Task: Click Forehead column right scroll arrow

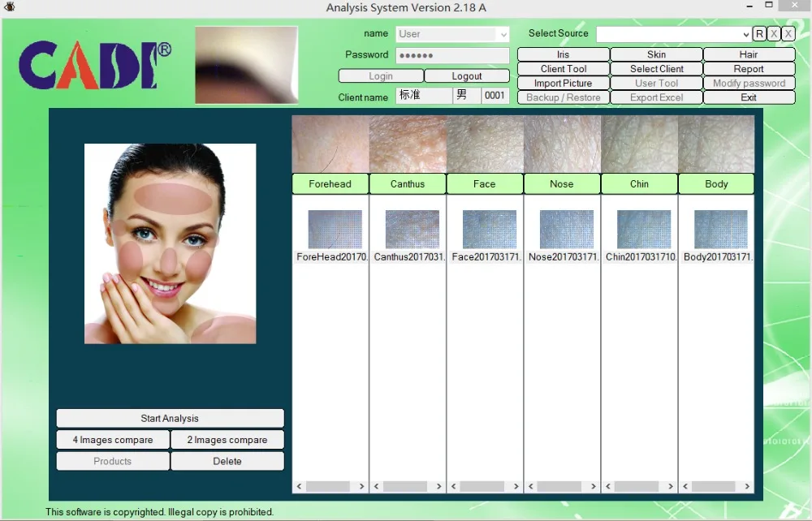Action: click(361, 486)
